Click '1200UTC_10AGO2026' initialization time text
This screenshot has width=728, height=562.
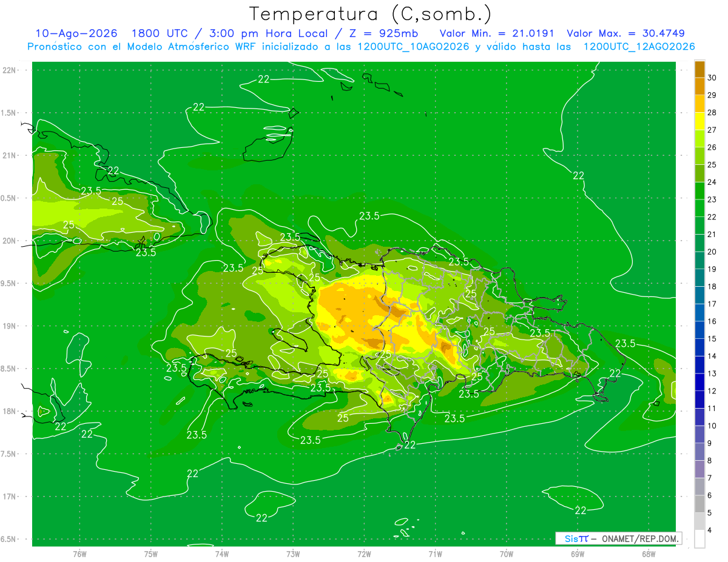click(413, 47)
